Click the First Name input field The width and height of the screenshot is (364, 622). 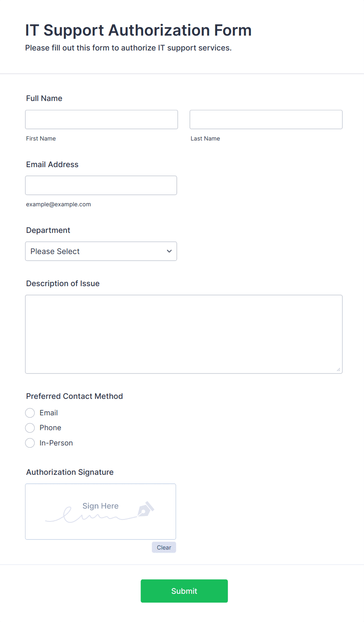(x=101, y=119)
